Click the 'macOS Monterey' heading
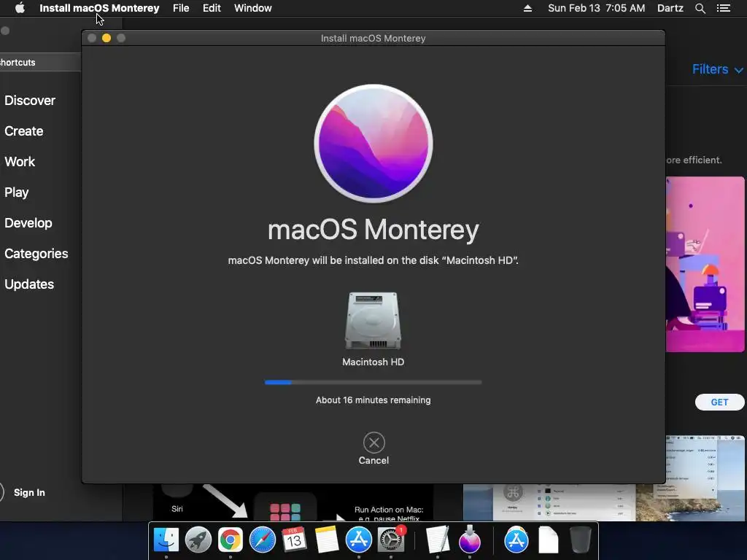 tap(373, 230)
